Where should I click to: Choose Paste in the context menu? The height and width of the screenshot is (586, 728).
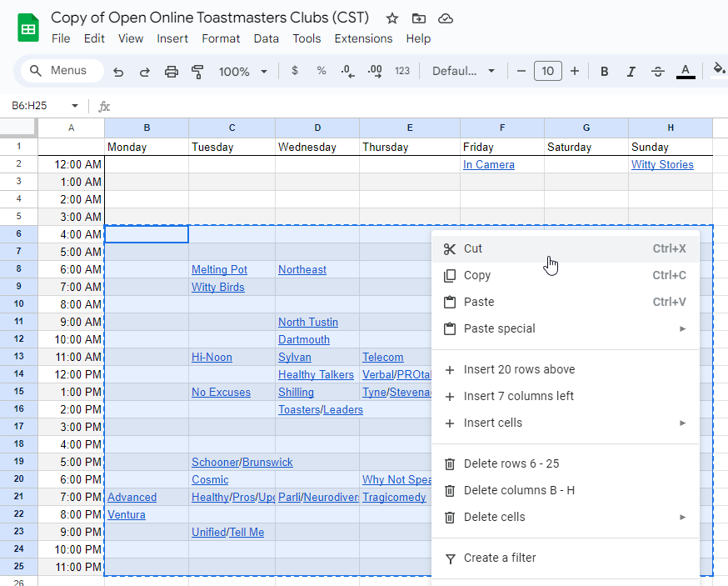(x=566, y=302)
